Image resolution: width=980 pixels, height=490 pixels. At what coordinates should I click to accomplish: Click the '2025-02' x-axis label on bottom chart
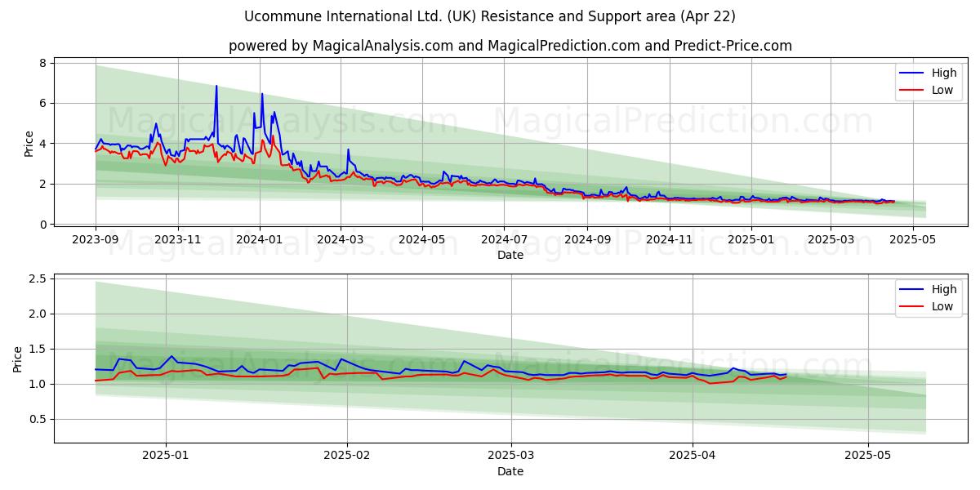tap(347, 457)
